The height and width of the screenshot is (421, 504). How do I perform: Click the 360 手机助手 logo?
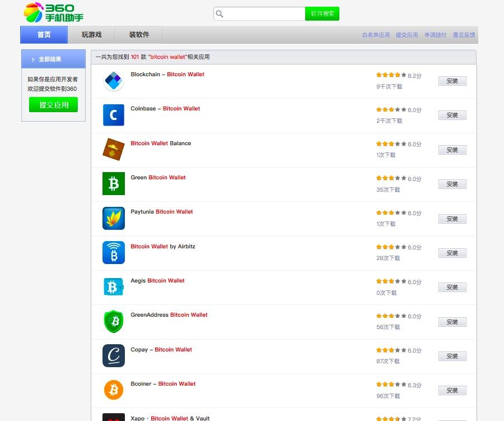[x=53, y=12]
